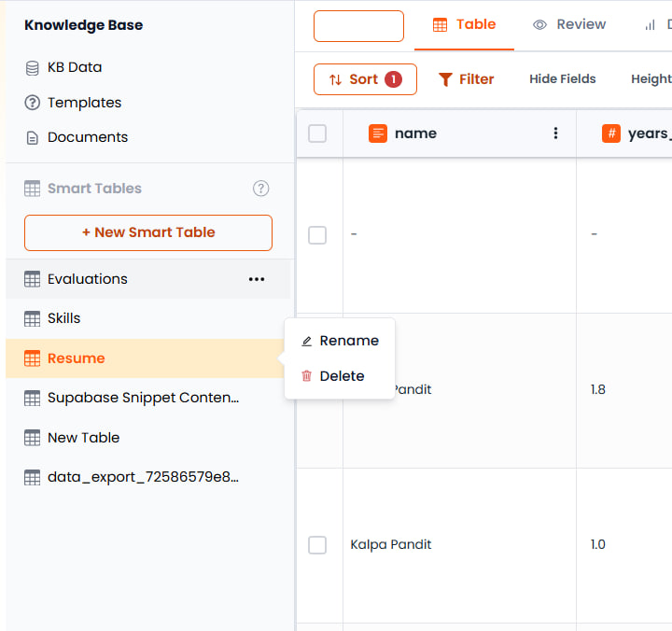Click the Review eye icon
The width and height of the screenshot is (672, 631).
[x=539, y=25]
